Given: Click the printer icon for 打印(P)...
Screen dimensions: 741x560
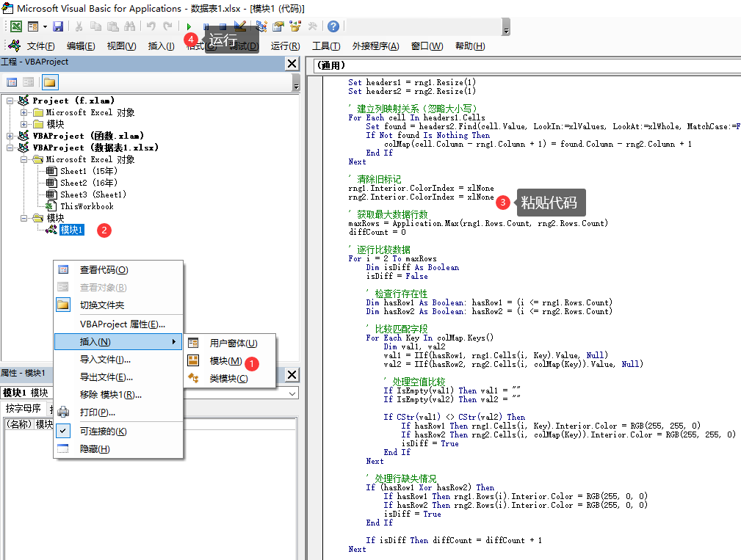Looking at the screenshot, I should click(63, 412).
